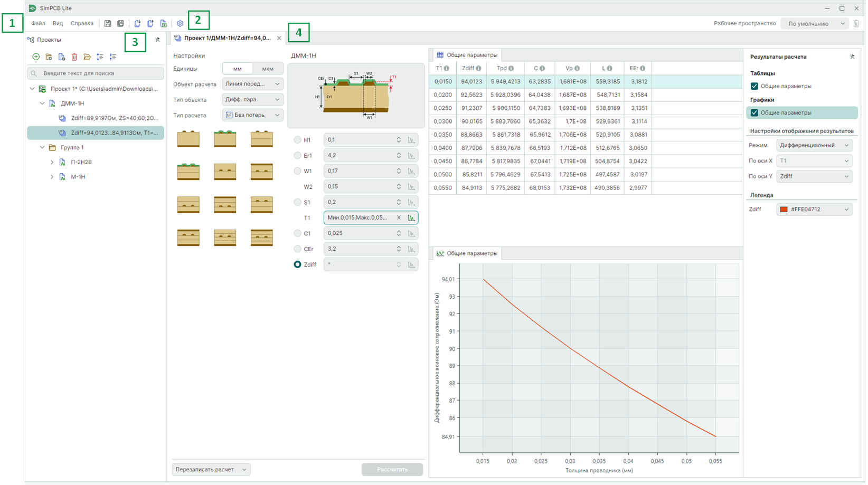The width and height of the screenshot is (868, 485).
Task: Click the active graph icon in T1 field
Action: coord(411,218)
